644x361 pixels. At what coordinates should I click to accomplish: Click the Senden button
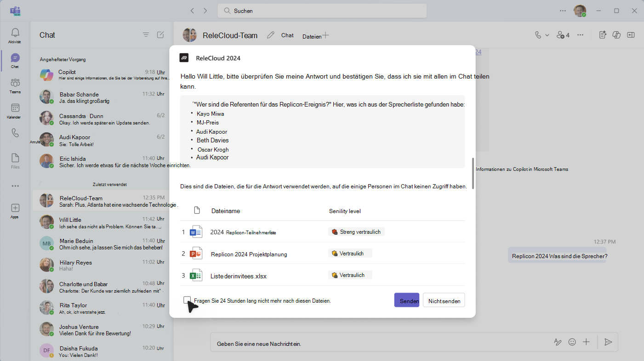407,300
